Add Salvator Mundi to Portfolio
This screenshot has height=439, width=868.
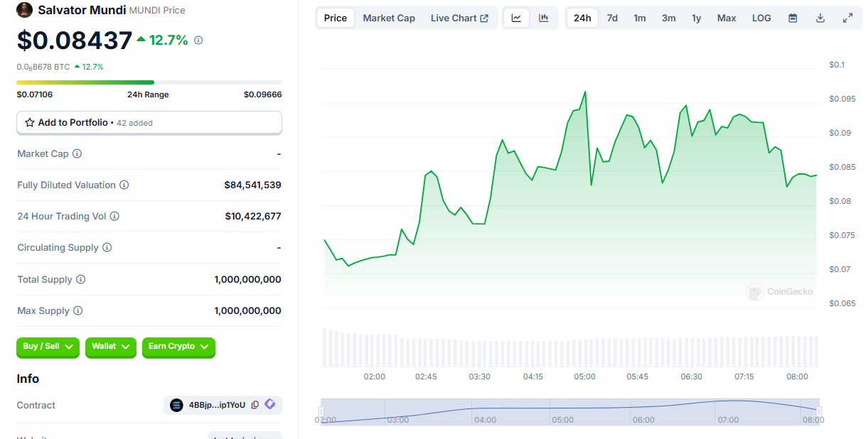149,122
